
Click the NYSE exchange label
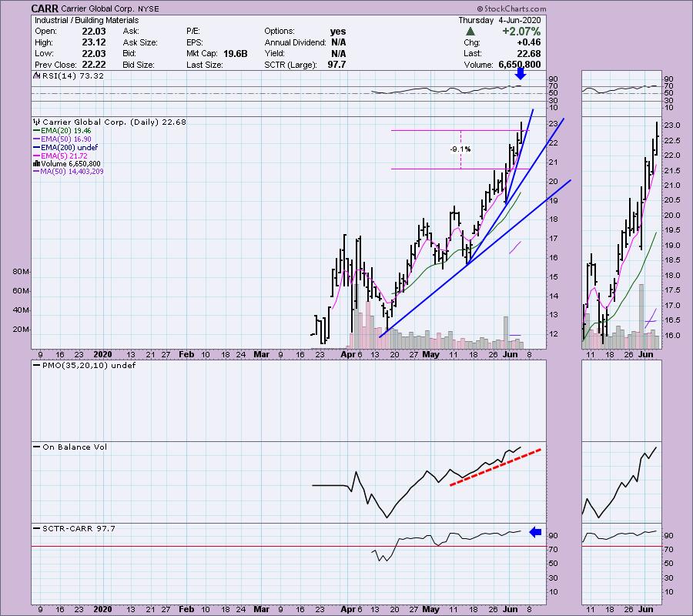pos(148,8)
